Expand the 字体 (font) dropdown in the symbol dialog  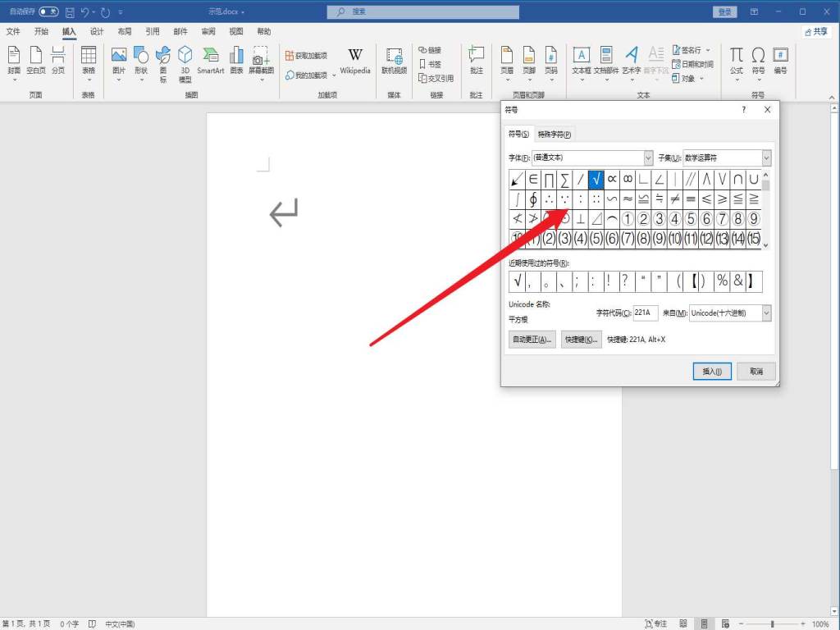(x=648, y=157)
